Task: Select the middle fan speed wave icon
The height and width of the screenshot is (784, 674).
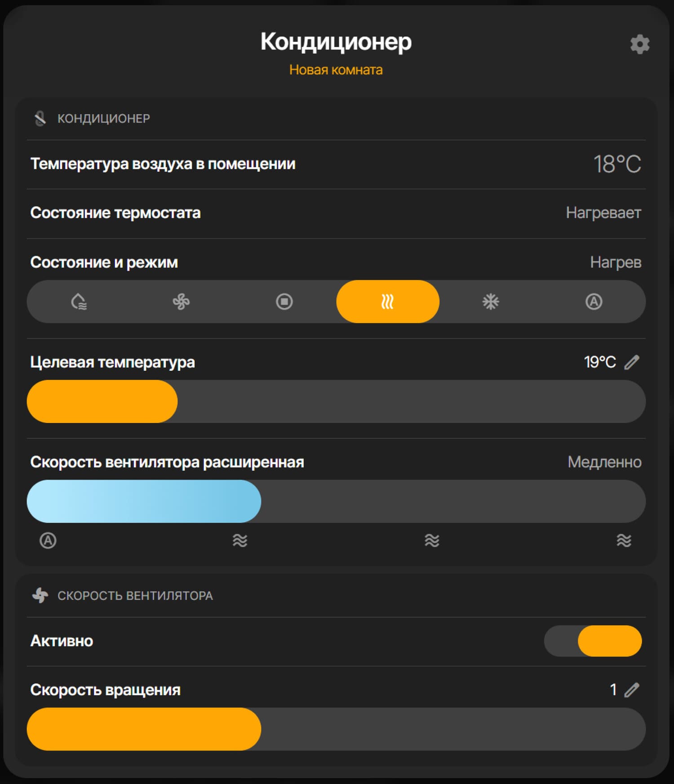Action: click(x=431, y=541)
